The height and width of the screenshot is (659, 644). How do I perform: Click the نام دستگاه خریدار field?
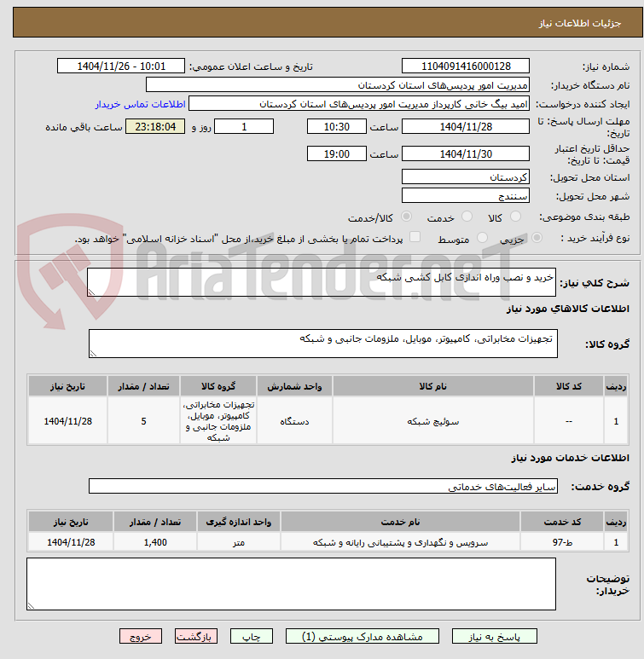pos(337,85)
